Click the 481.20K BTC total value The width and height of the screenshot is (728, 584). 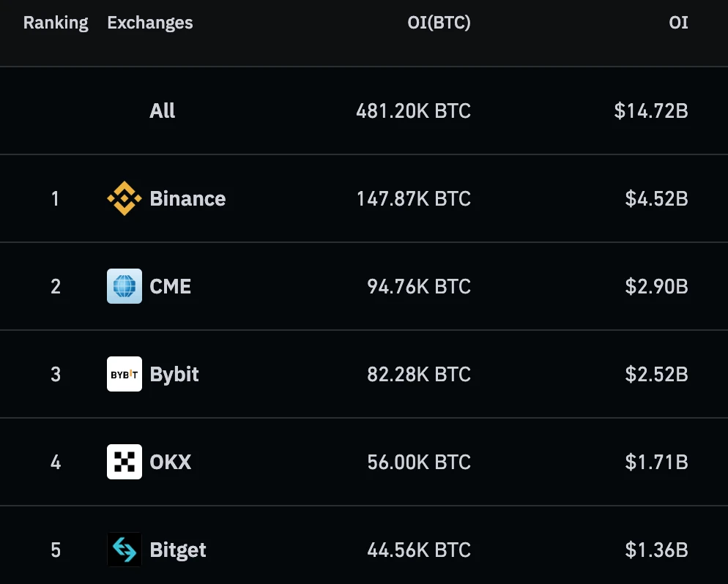(413, 111)
